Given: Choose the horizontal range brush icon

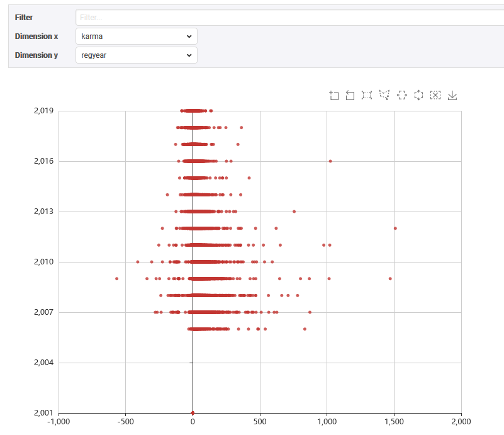Looking at the screenshot, I should [401, 95].
